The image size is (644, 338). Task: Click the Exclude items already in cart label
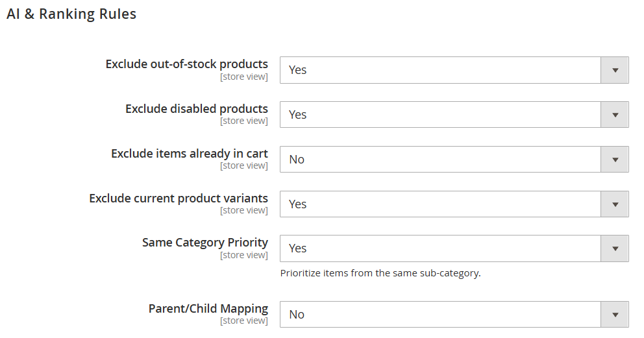pyautogui.click(x=190, y=153)
